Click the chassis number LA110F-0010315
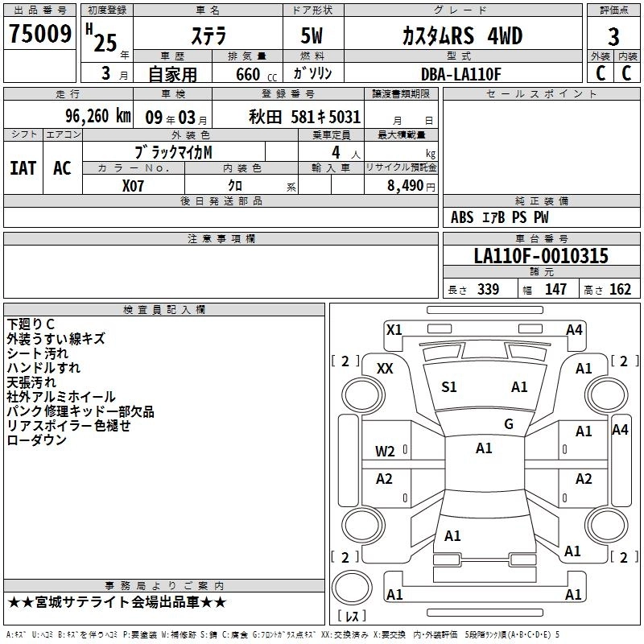The image size is (644, 644). coord(541,257)
